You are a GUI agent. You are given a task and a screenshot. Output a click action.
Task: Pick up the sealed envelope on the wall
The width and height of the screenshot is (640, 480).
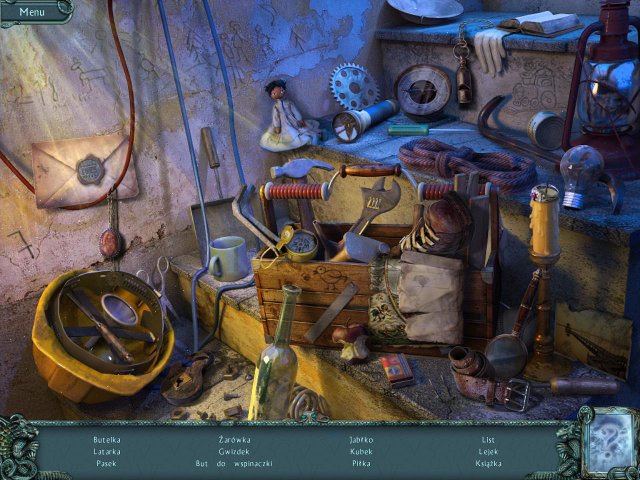(85, 171)
